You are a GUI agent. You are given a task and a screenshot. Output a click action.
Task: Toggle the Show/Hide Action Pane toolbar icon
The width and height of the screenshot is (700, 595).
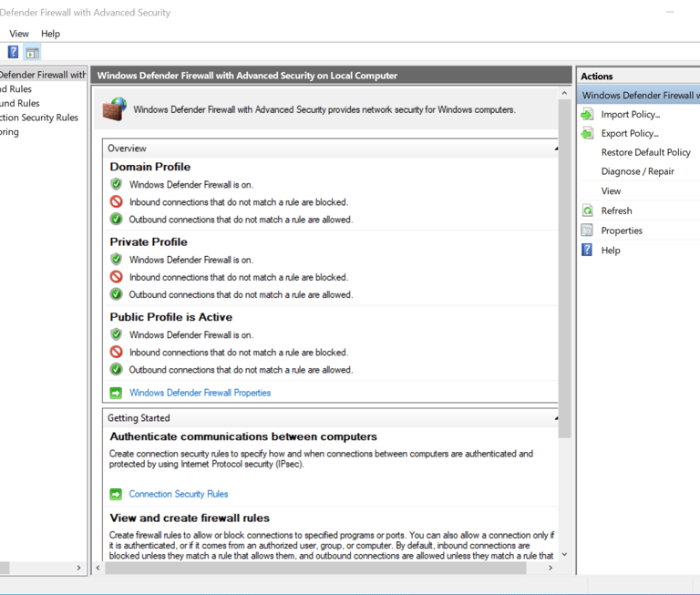click(x=33, y=53)
